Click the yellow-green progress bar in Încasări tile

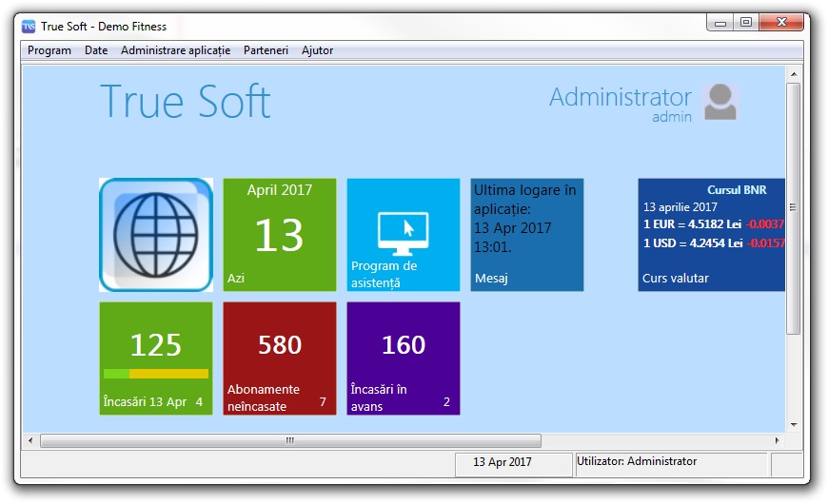click(x=156, y=374)
